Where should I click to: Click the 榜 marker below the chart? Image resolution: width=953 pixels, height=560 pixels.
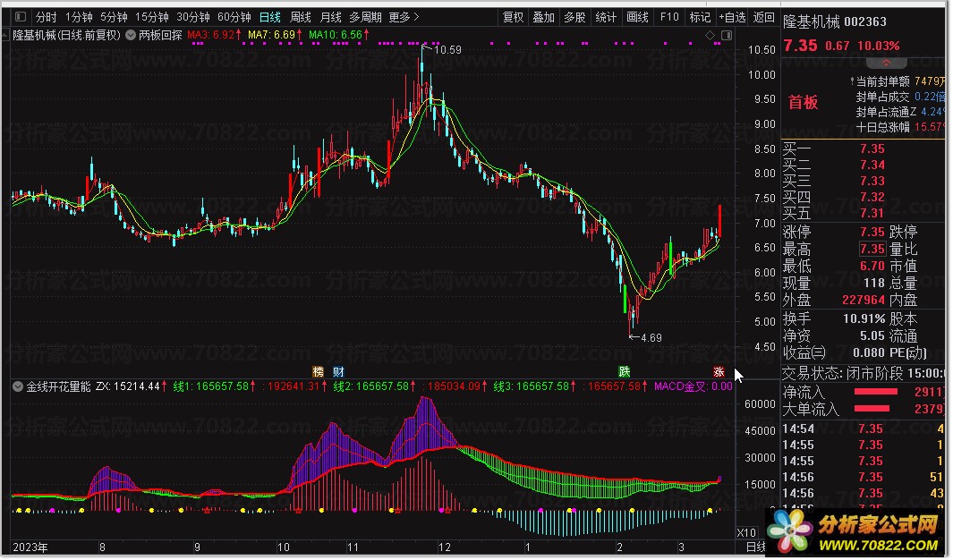[318, 372]
